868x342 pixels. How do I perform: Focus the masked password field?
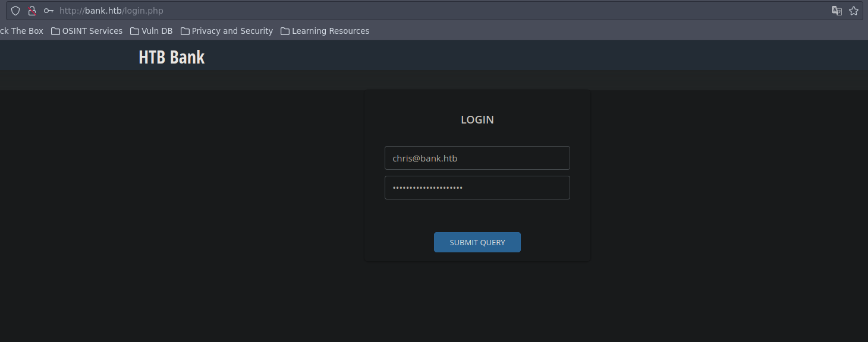coord(477,188)
